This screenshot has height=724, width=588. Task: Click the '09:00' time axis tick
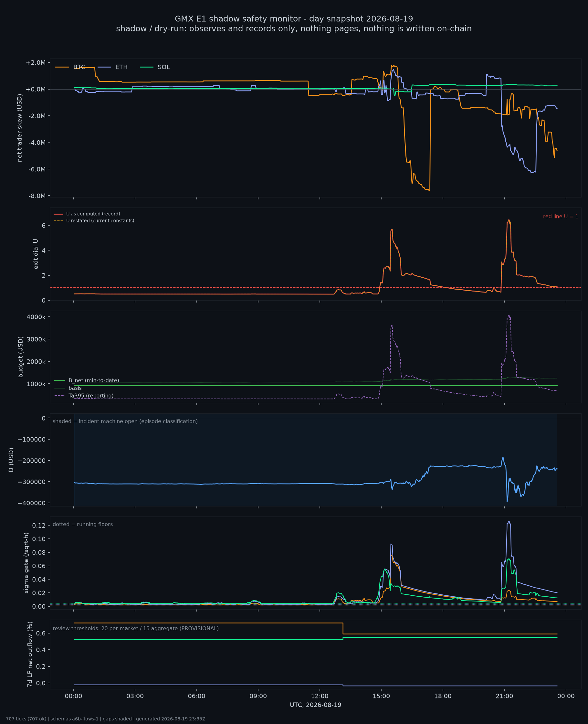258,696
